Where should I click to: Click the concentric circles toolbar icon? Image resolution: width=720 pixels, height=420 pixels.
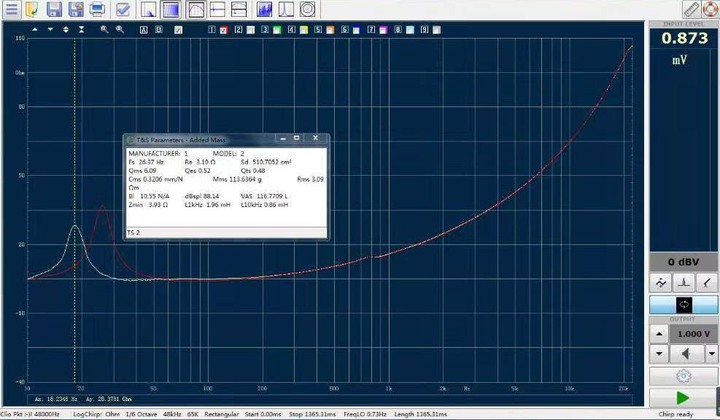(307, 9)
